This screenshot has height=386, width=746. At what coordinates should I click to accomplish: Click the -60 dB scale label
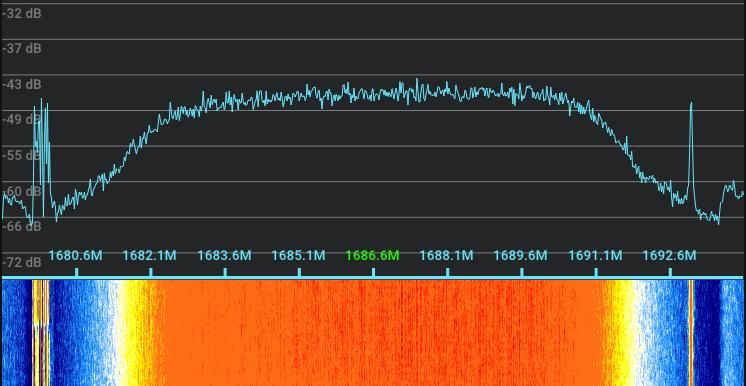[x=22, y=191]
